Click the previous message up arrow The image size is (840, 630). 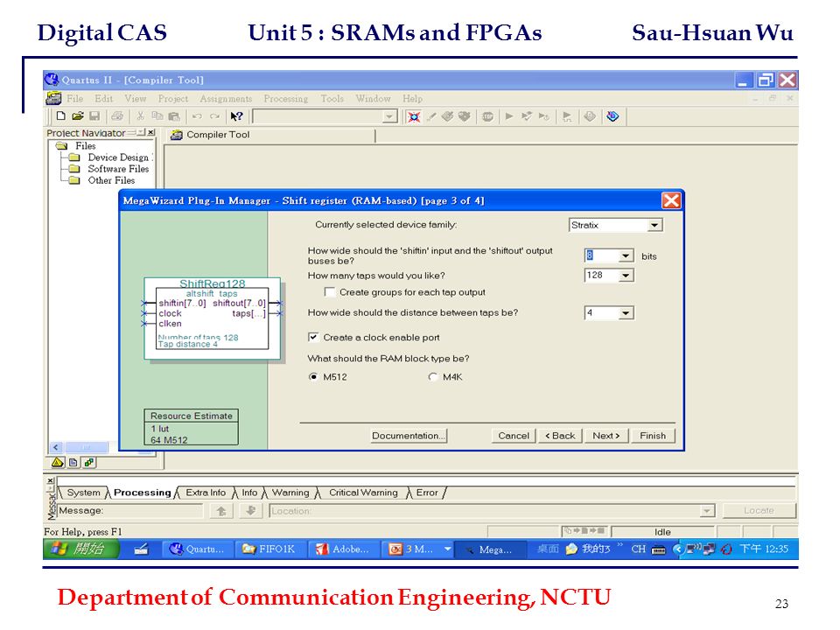tap(221, 511)
